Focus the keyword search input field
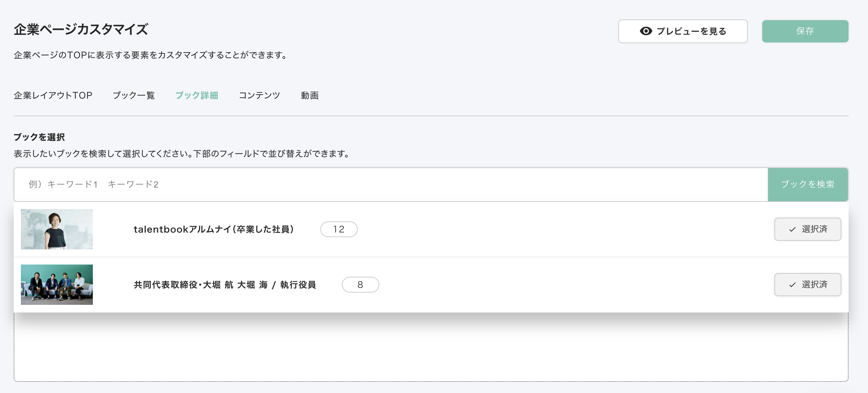868x393 pixels. pyautogui.click(x=390, y=185)
